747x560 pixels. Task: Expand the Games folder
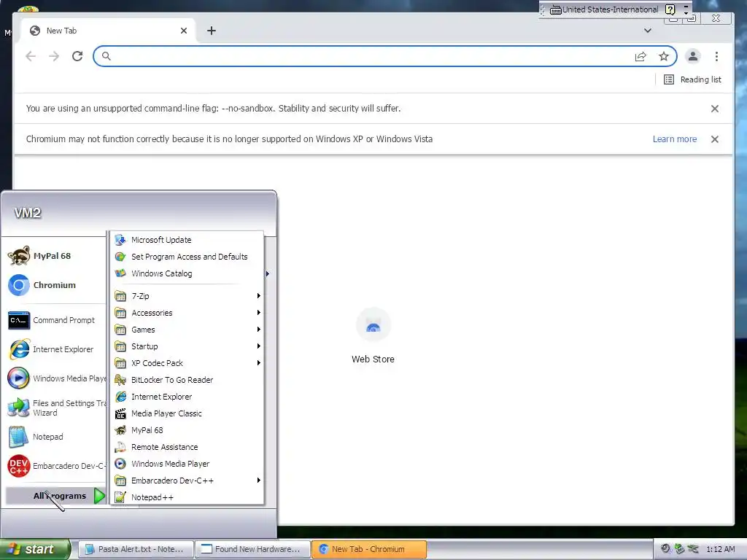pos(187,330)
